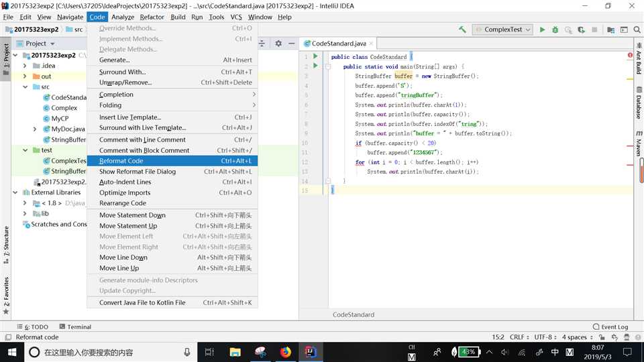Open the Completion submenu
The height and width of the screenshot is (362, 644).
coord(172,95)
